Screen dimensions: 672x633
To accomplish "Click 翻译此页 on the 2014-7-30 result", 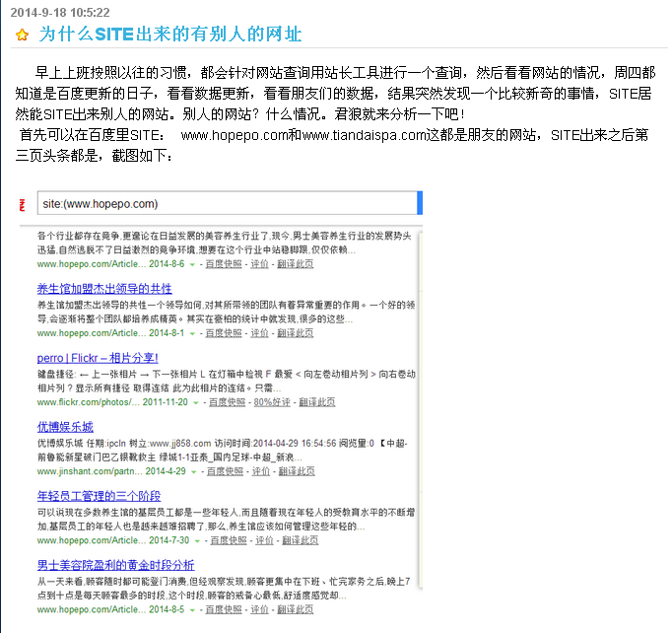I will coord(300,540).
